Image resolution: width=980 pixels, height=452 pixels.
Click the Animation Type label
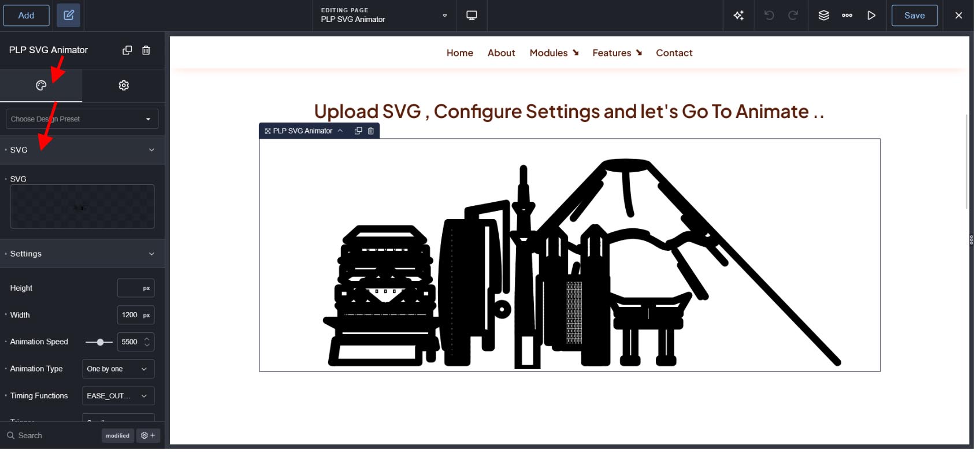point(36,369)
